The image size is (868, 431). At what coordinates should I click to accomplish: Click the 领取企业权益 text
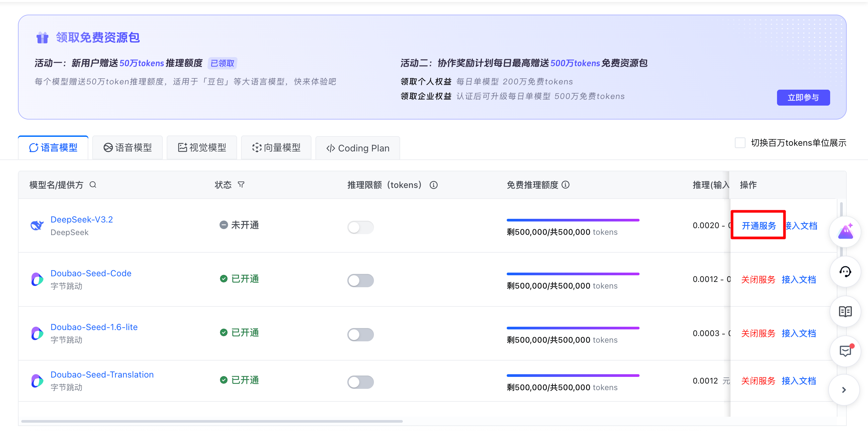[426, 96]
